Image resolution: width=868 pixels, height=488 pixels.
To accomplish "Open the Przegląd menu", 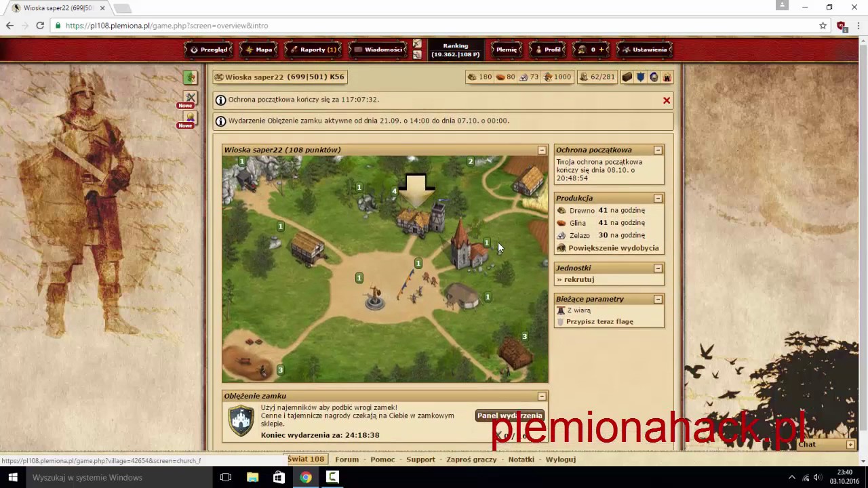I will [210, 49].
